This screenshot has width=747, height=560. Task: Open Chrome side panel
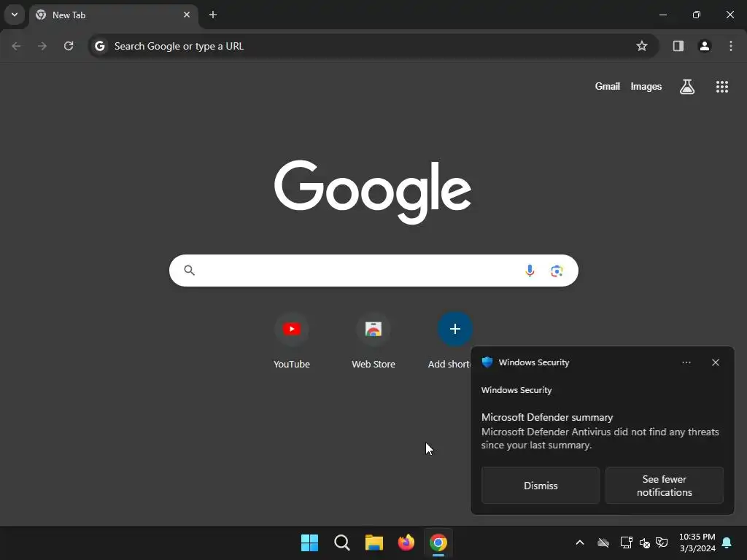point(678,46)
